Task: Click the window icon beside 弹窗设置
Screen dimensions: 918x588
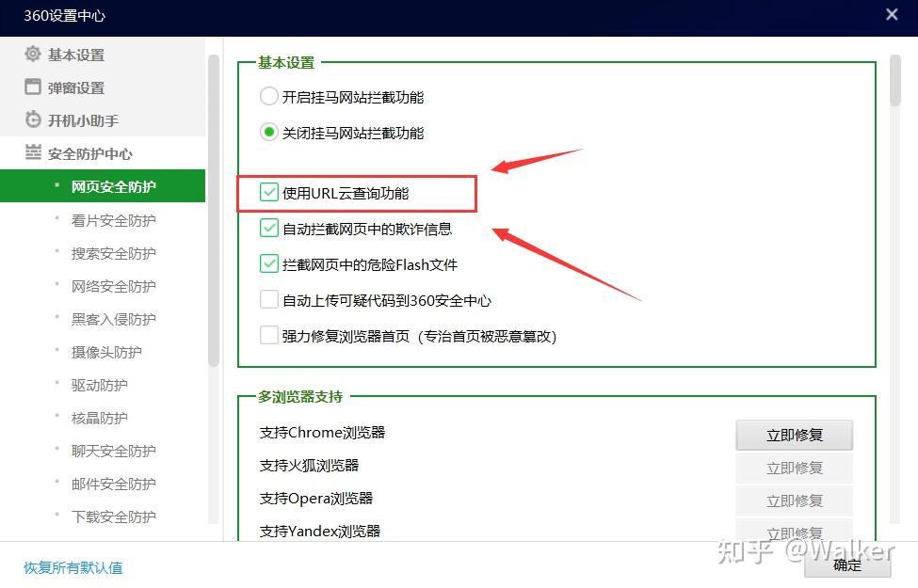Action: point(33,87)
